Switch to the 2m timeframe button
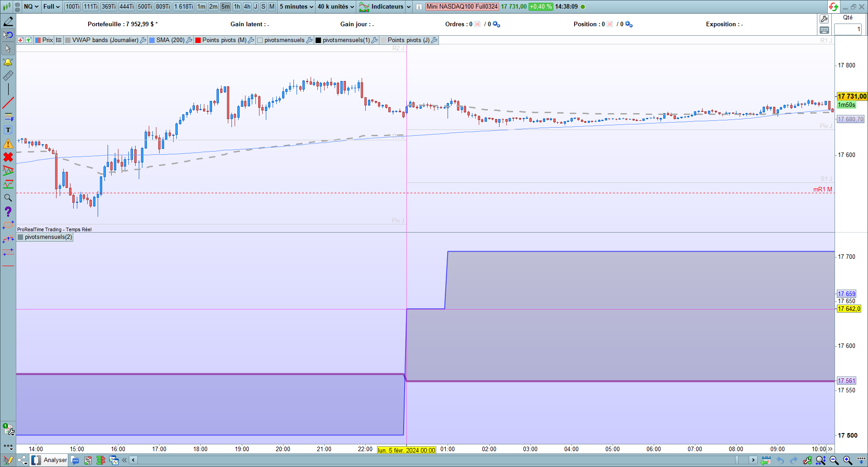Screen dimensions: 868x467 click(x=213, y=7)
